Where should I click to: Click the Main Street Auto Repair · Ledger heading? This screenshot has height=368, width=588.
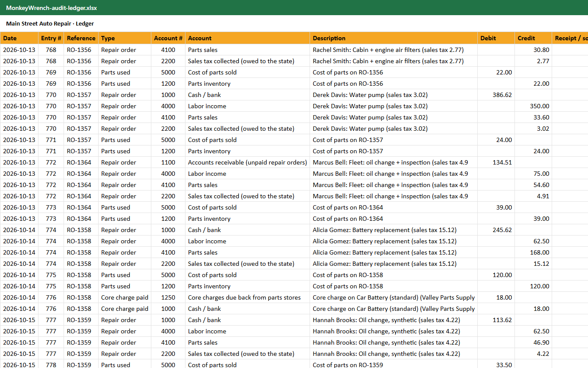(50, 24)
